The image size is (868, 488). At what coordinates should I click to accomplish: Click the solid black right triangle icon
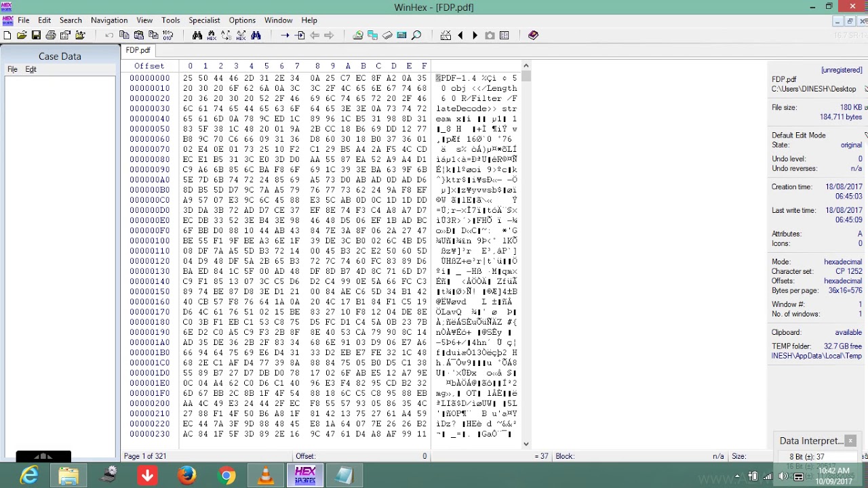(475, 35)
